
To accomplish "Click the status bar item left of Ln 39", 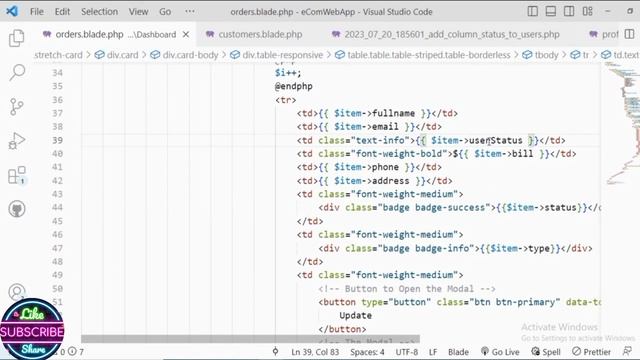I will (276, 351).
